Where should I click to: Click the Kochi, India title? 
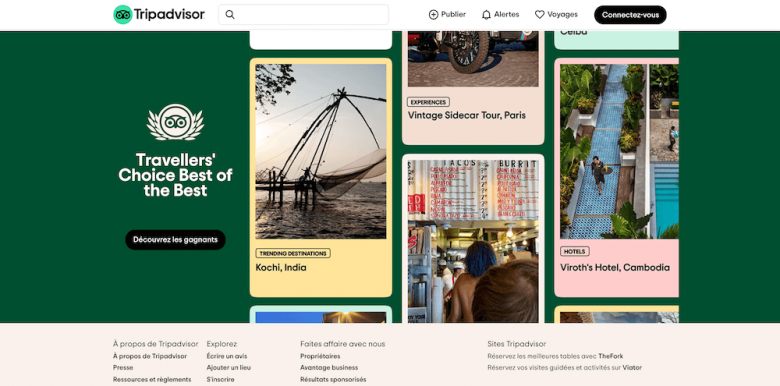[x=281, y=268]
